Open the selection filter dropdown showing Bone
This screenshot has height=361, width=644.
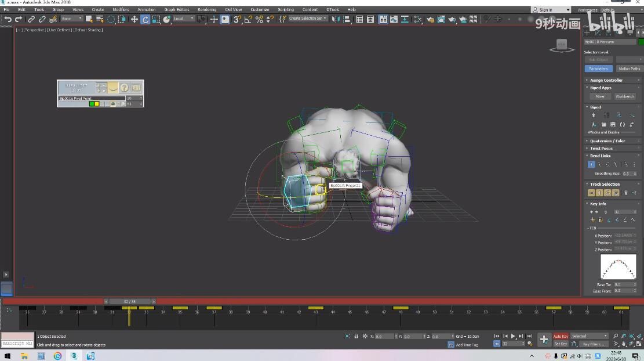[72, 19]
